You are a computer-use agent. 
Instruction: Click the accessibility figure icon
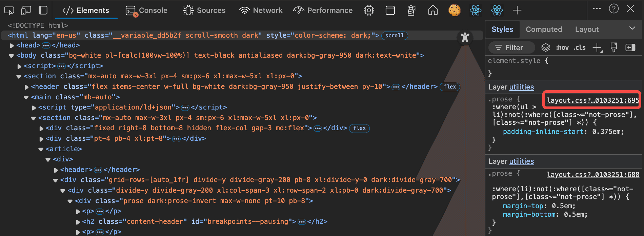(x=465, y=37)
